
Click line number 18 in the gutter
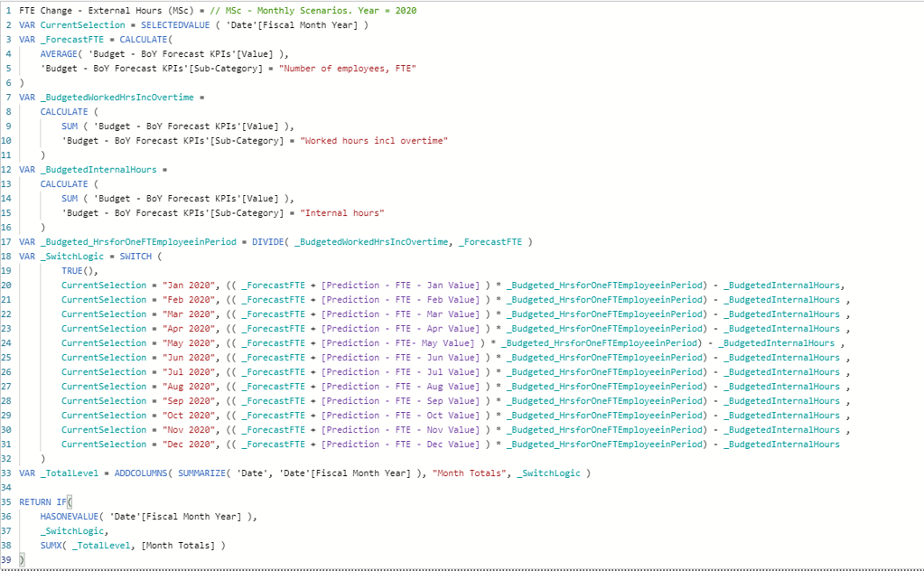(8, 256)
